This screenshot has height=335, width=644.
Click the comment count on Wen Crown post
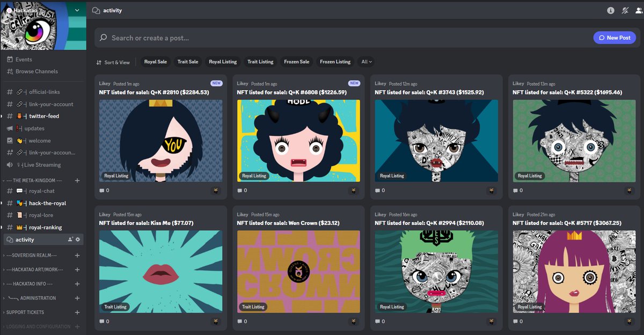242,322
